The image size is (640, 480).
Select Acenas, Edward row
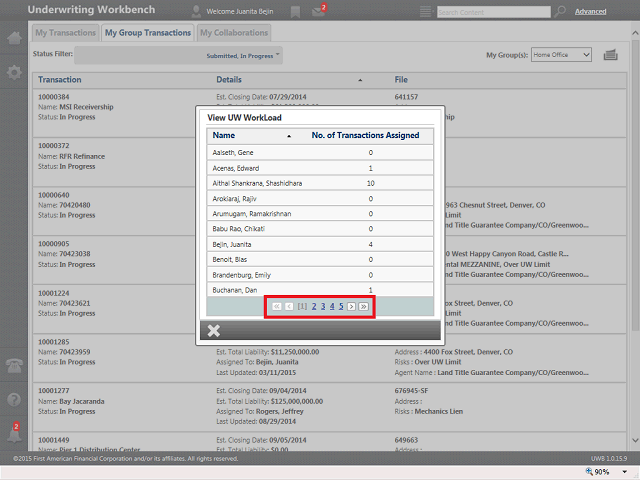tap(320, 168)
